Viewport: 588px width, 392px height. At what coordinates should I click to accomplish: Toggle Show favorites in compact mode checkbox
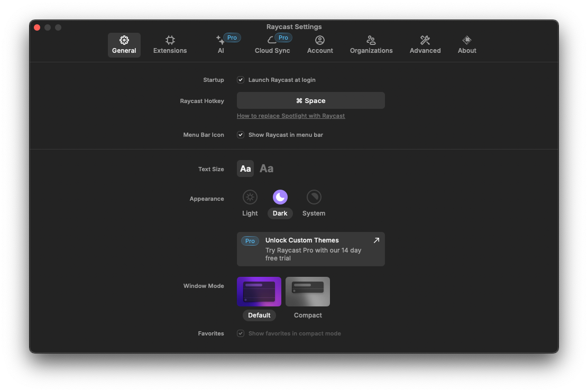(x=241, y=333)
